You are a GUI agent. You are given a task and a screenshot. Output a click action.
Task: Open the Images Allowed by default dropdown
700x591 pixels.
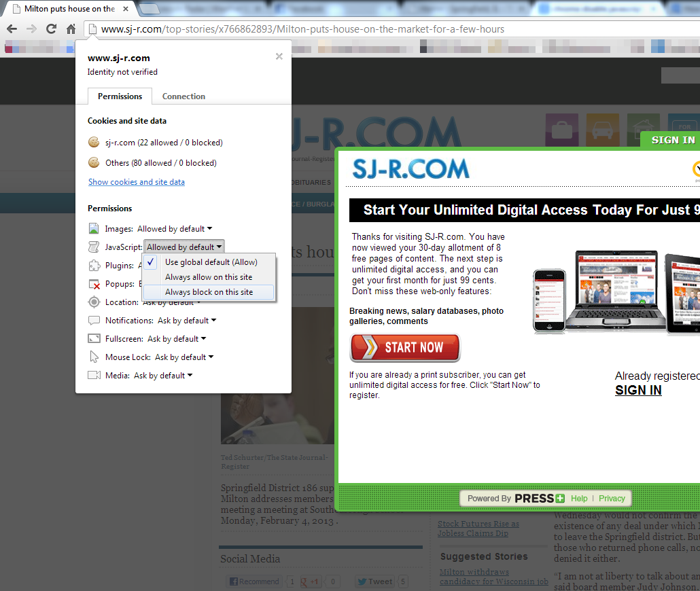coord(175,229)
